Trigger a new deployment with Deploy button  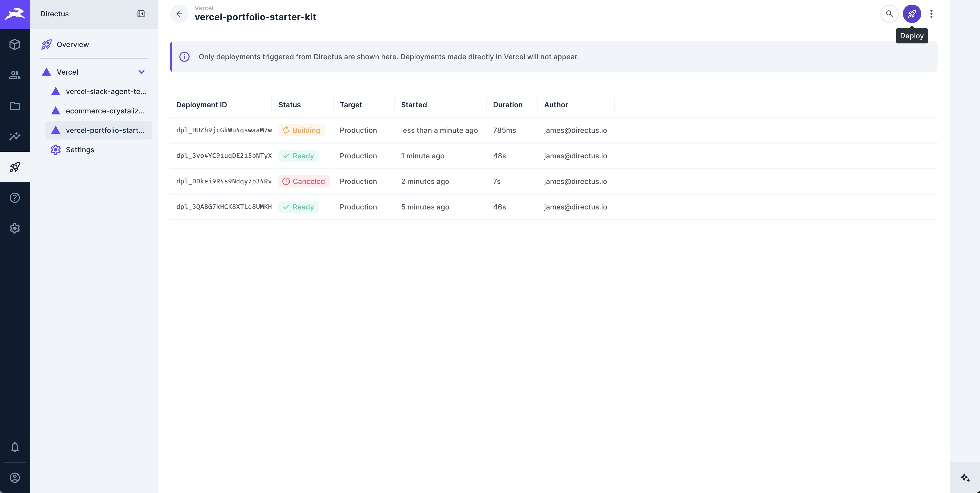click(912, 14)
